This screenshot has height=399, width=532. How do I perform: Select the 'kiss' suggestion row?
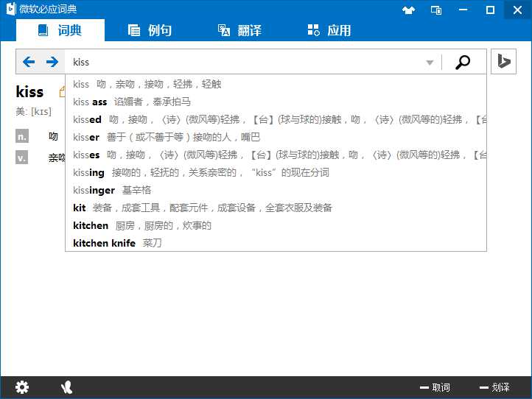point(276,84)
